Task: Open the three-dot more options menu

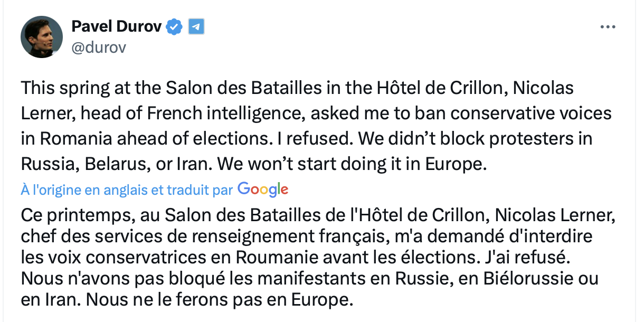Action: click(x=608, y=27)
